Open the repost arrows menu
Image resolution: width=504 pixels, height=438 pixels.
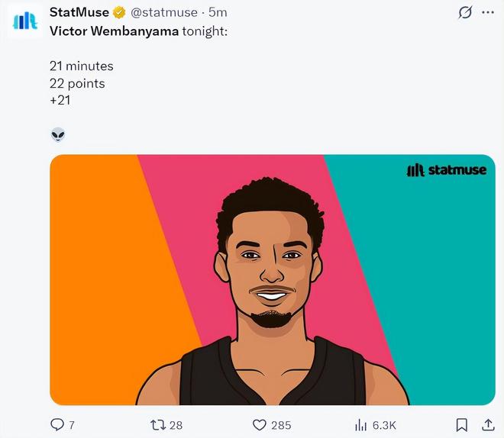click(157, 425)
